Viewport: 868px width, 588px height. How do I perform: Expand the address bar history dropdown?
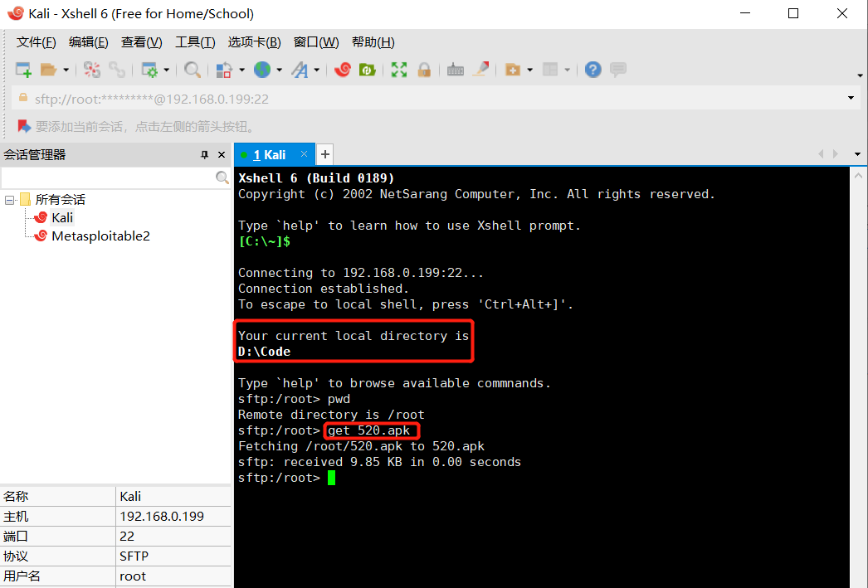click(x=851, y=99)
